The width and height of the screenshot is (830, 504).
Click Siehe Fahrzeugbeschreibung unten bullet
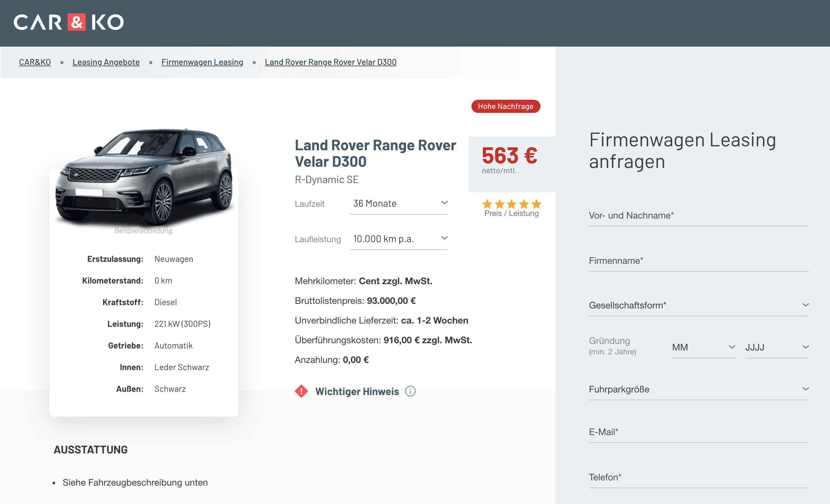(135, 482)
